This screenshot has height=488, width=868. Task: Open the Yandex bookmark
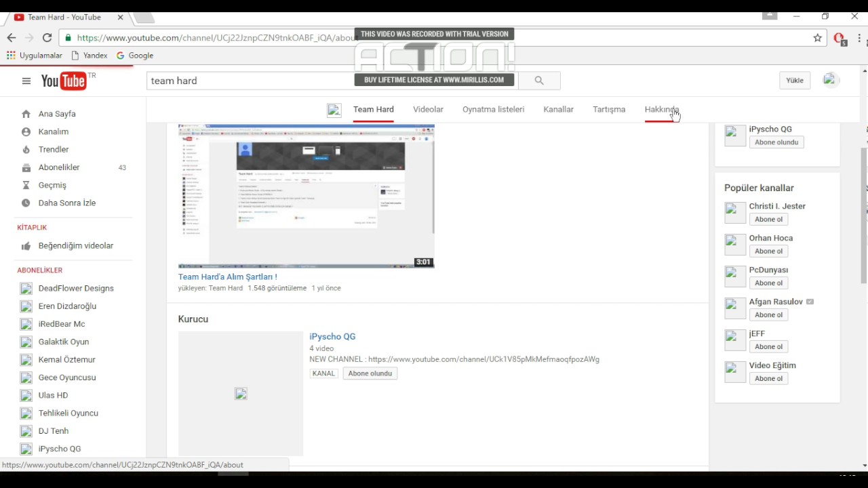point(90,56)
